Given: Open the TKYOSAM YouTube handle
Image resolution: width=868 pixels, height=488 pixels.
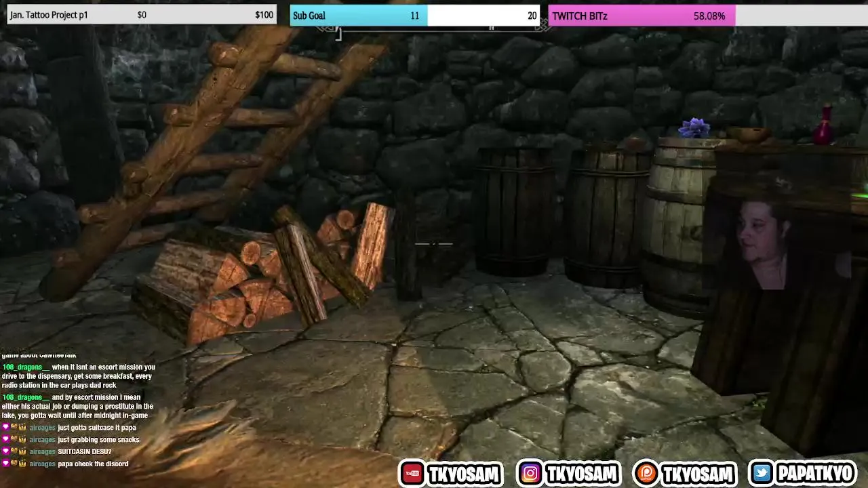Looking at the screenshot, I should [464, 474].
